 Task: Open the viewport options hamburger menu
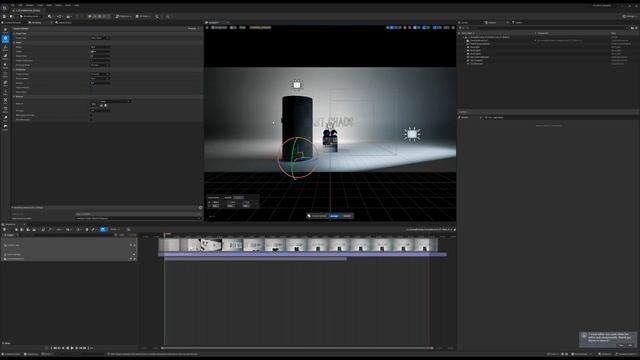click(208, 27)
